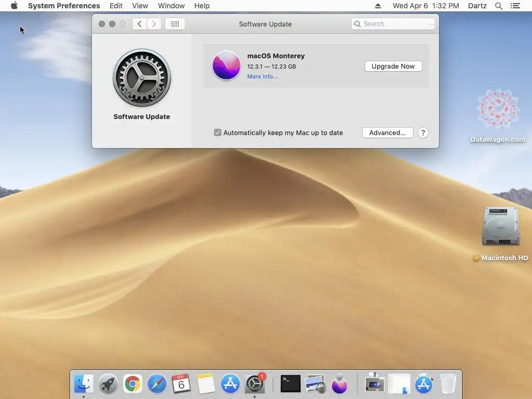Viewport: 532px width, 399px height.
Task: Show all preferences grid button
Action: coord(175,24)
